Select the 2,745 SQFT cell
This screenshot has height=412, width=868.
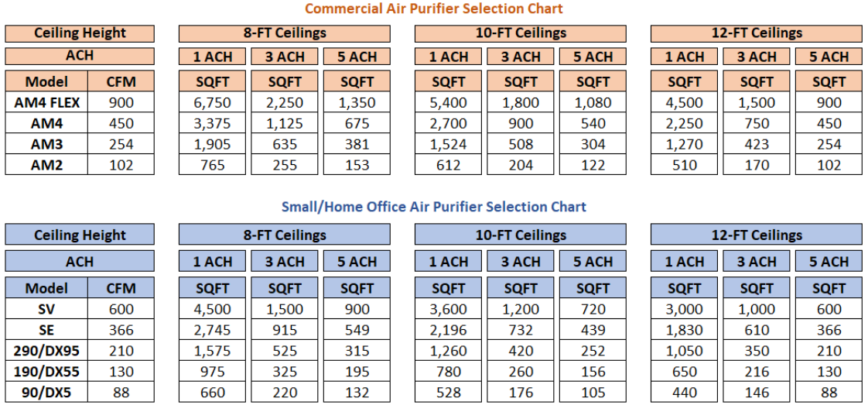click(213, 330)
